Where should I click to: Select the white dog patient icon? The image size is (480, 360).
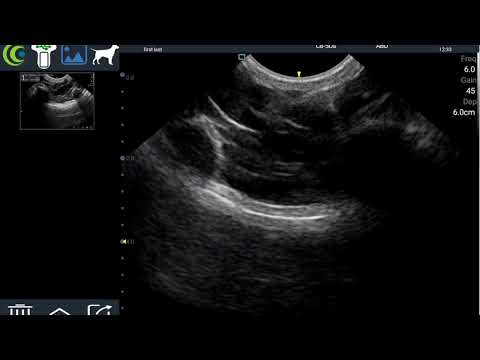point(105,55)
